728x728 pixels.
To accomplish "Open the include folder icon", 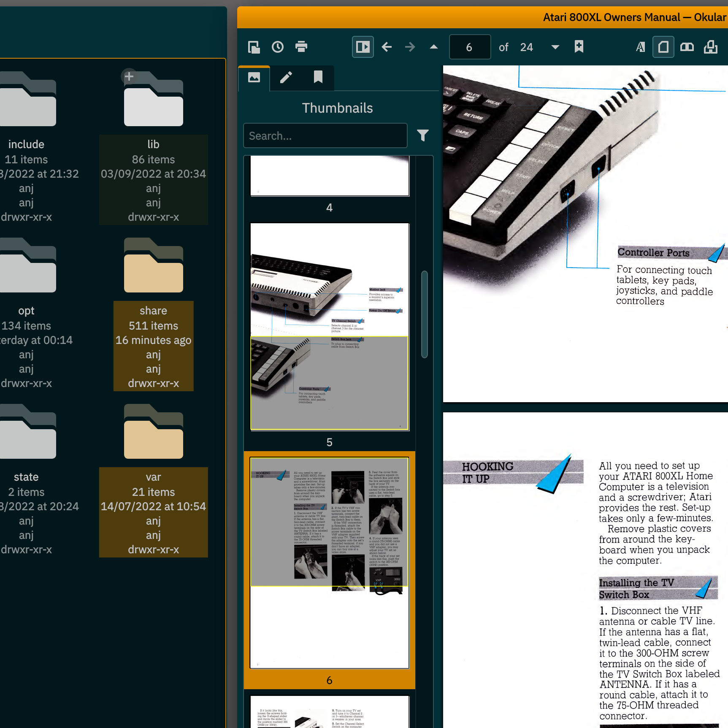I will coord(27,99).
